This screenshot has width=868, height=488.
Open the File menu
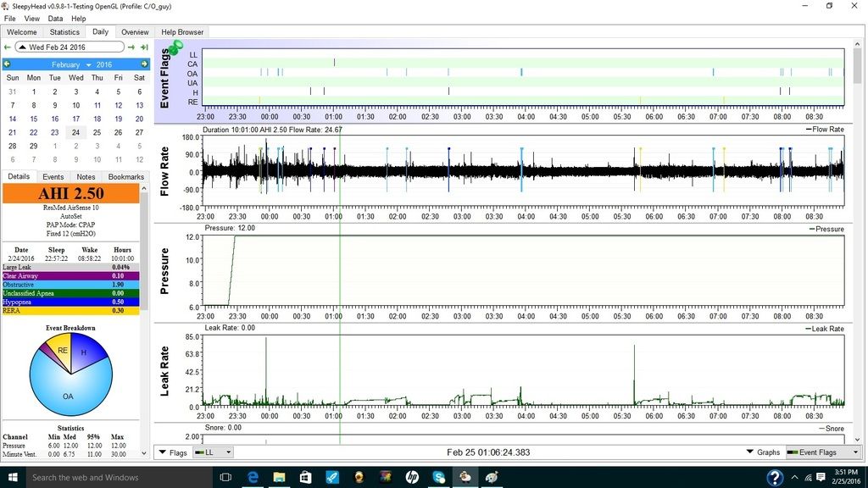[10, 19]
